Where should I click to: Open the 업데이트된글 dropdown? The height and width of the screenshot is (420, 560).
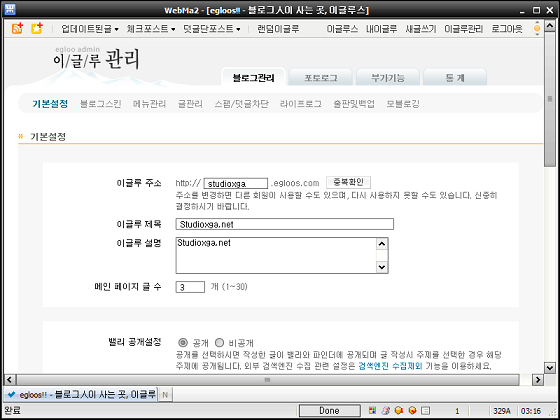tap(90, 29)
